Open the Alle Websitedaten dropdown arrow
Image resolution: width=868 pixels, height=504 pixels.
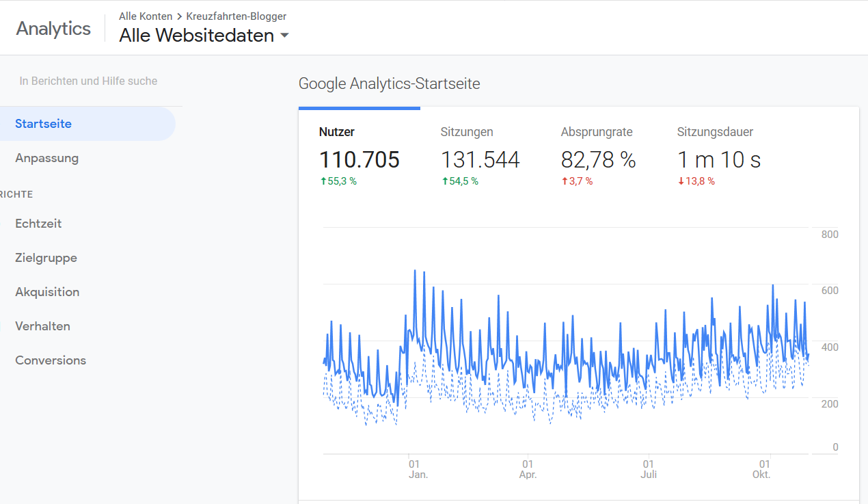point(284,36)
